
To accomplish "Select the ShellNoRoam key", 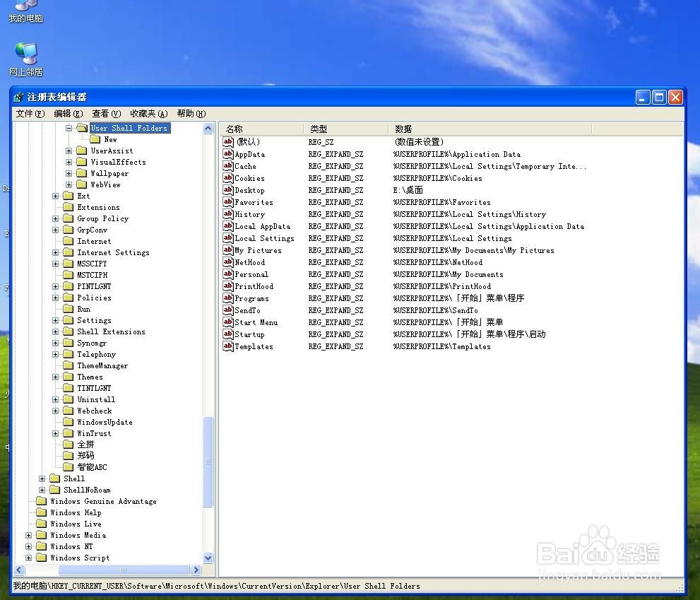I will click(87, 490).
